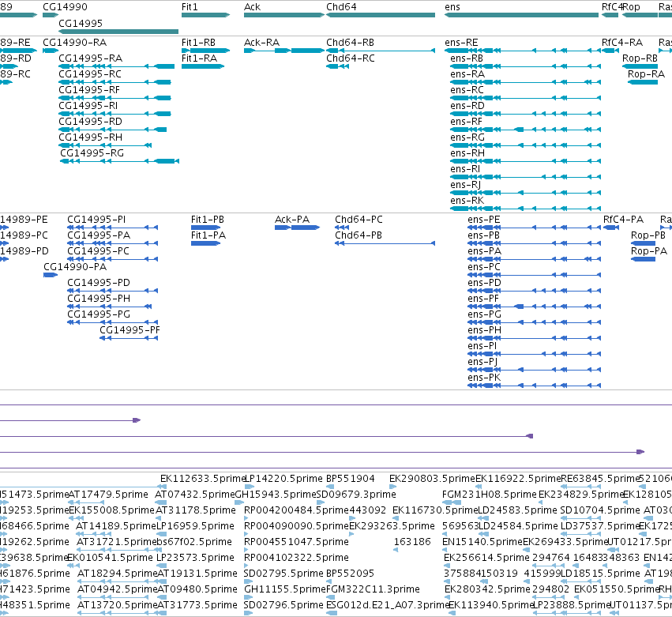Click transcript ens-RB
This screenshot has height=617, width=672.
(467, 58)
